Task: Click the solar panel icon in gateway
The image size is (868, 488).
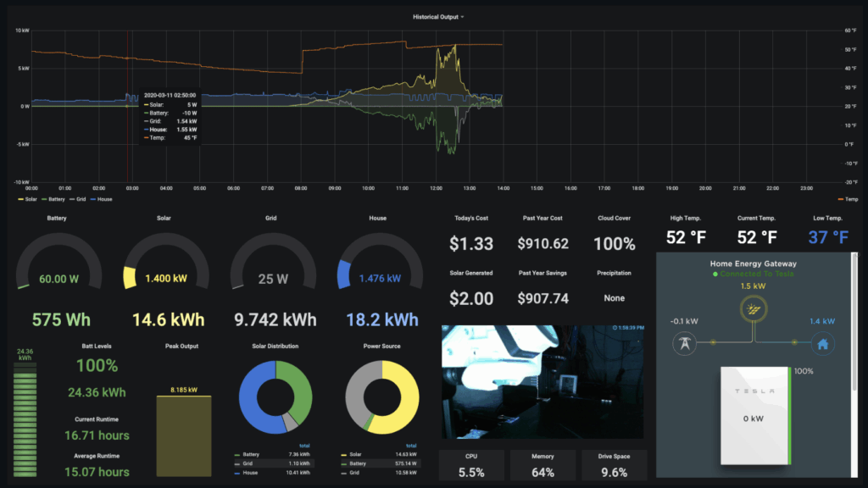Action: tap(751, 312)
